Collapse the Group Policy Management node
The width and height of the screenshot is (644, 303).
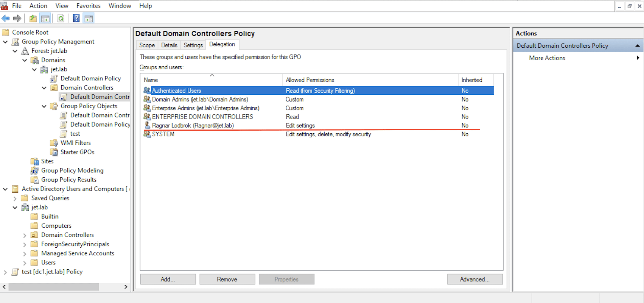[5, 42]
